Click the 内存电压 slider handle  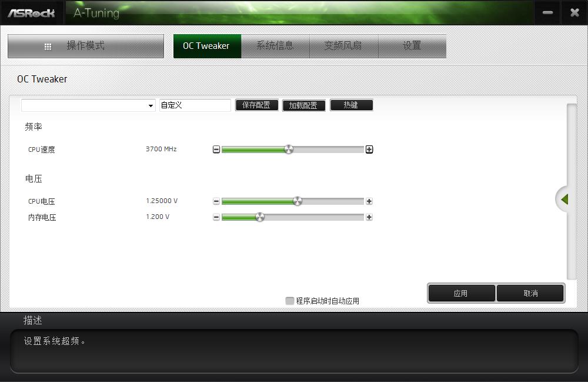tap(260, 217)
